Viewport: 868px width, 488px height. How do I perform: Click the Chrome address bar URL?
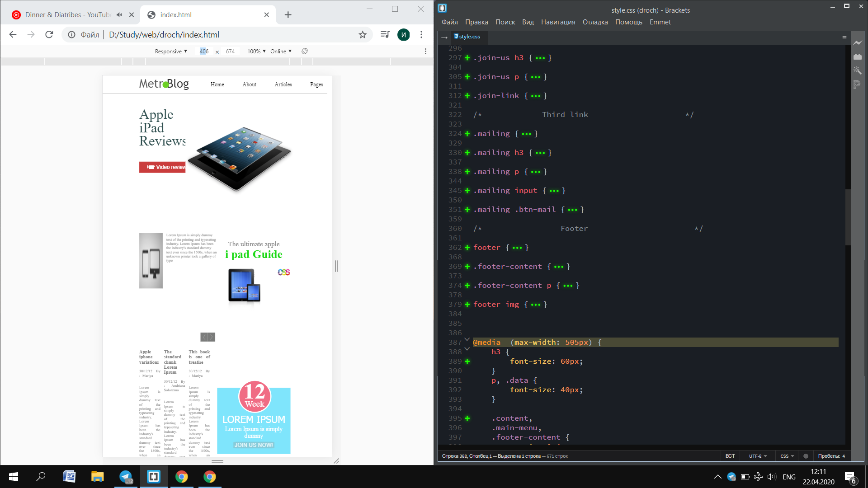click(164, 35)
